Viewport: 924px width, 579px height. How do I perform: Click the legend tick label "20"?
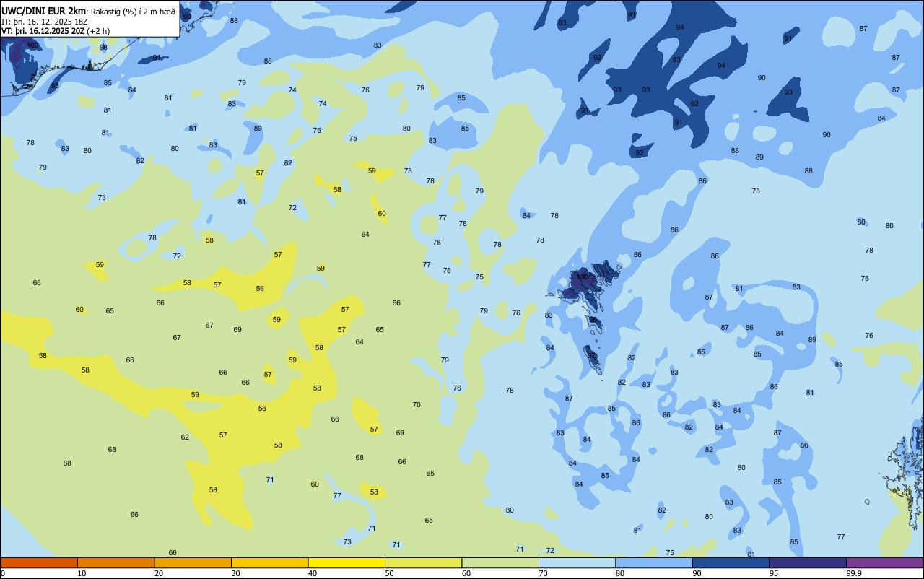pos(158,573)
